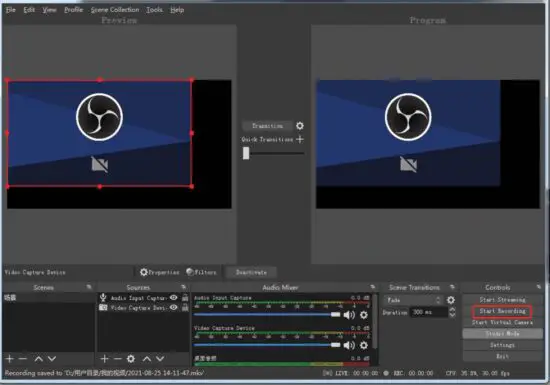Image resolution: width=550 pixels, height=385 pixels.
Task: Click the Deactivate button
Action: pos(251,272)
